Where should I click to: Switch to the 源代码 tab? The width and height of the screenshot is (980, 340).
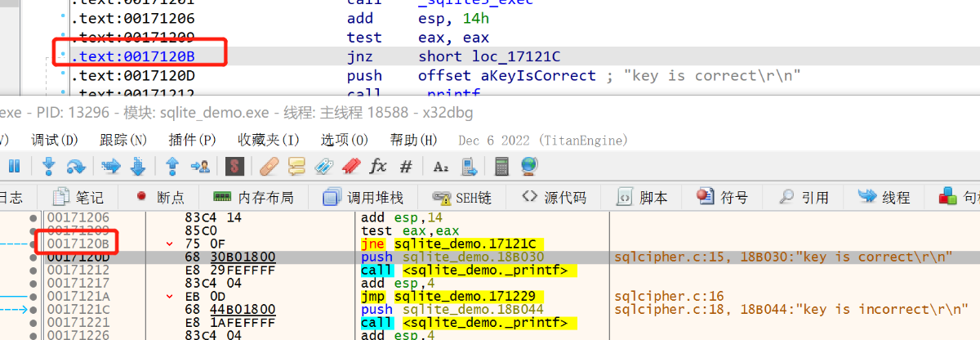pos(555,197)
